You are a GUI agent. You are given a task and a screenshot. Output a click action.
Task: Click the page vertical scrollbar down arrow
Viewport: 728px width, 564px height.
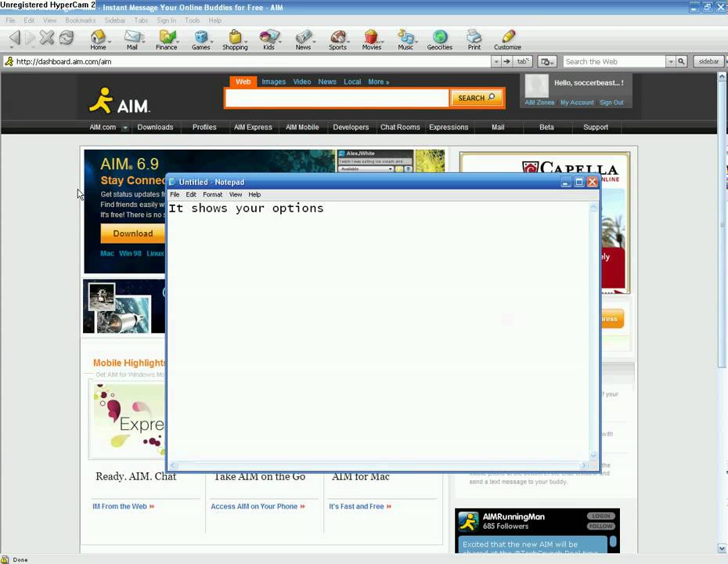point(722,548)
